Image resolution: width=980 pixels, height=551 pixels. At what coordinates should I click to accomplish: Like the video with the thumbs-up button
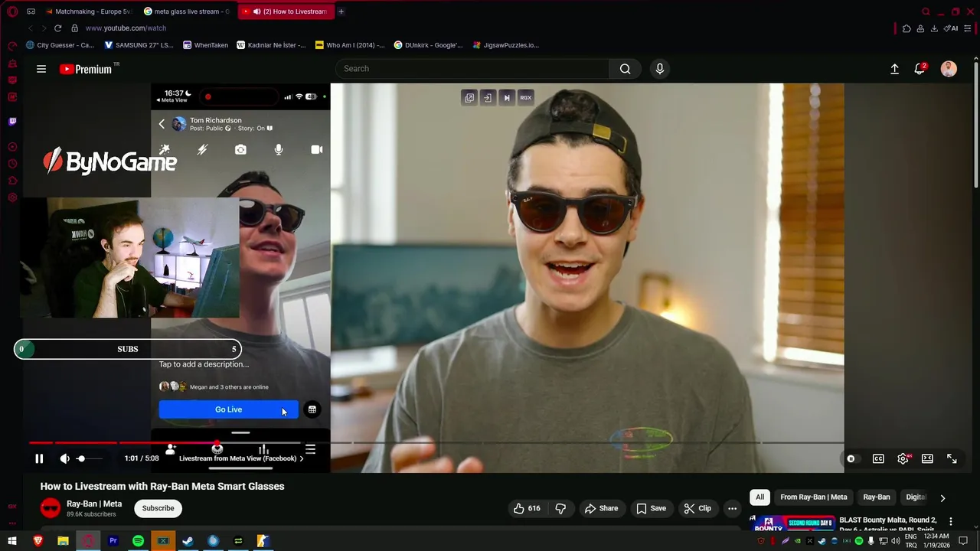527,508
